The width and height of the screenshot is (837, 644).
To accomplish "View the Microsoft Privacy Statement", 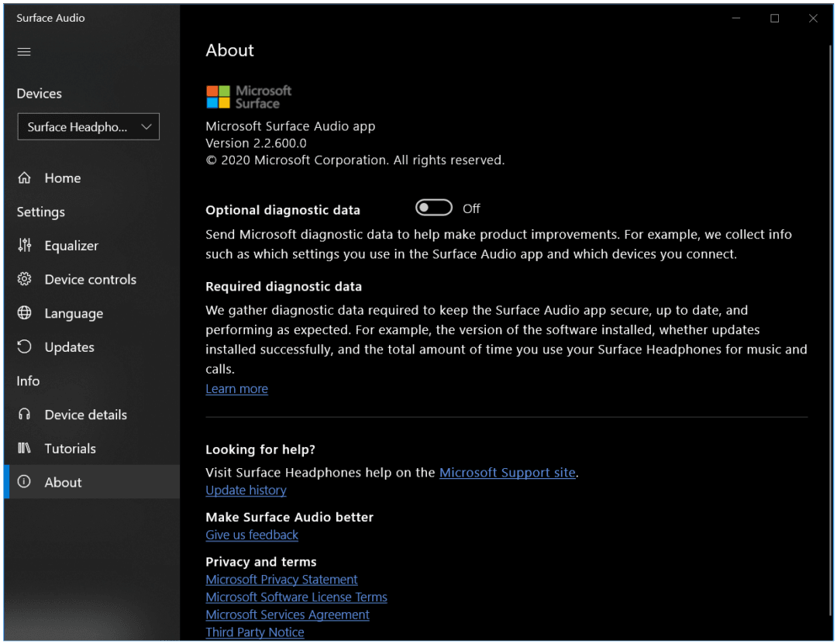I will click(281, 579).
